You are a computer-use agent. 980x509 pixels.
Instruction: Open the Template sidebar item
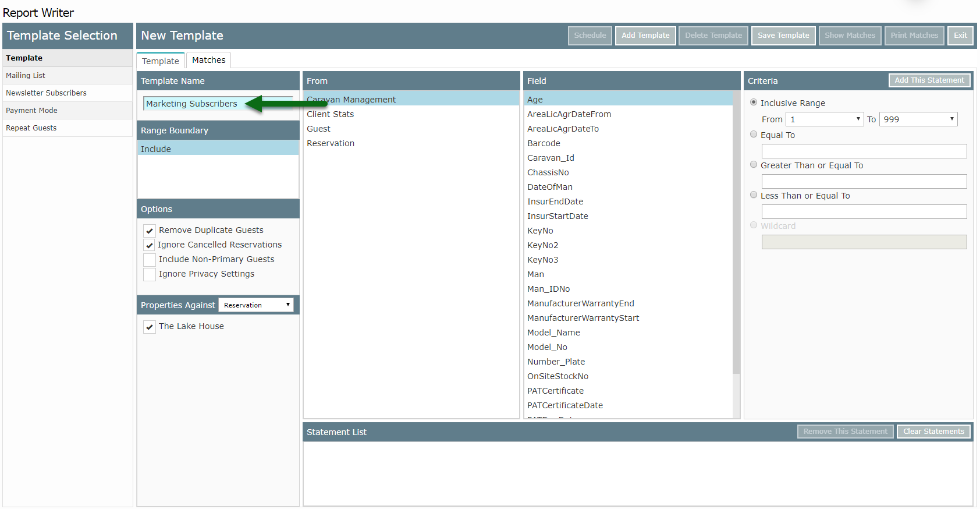pos(68,58)
